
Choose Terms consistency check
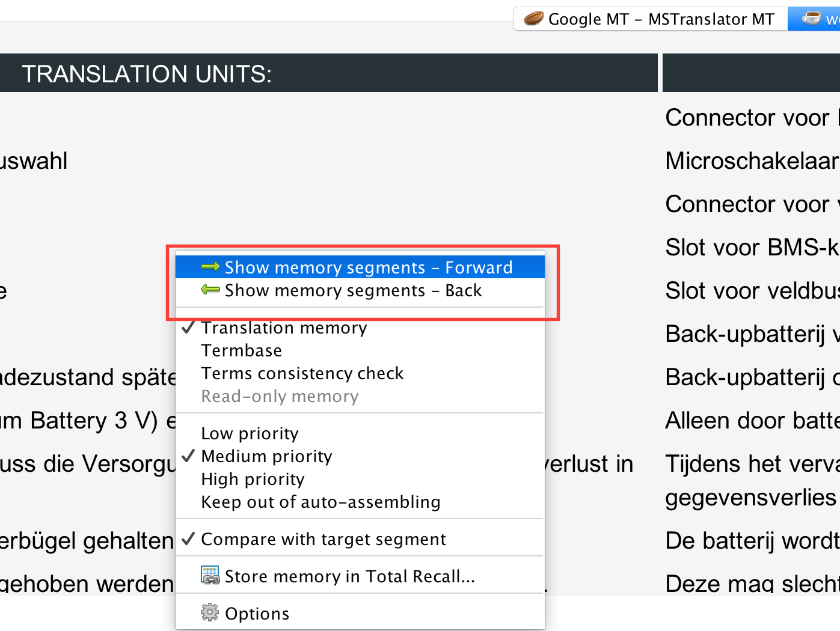(302, 373)
